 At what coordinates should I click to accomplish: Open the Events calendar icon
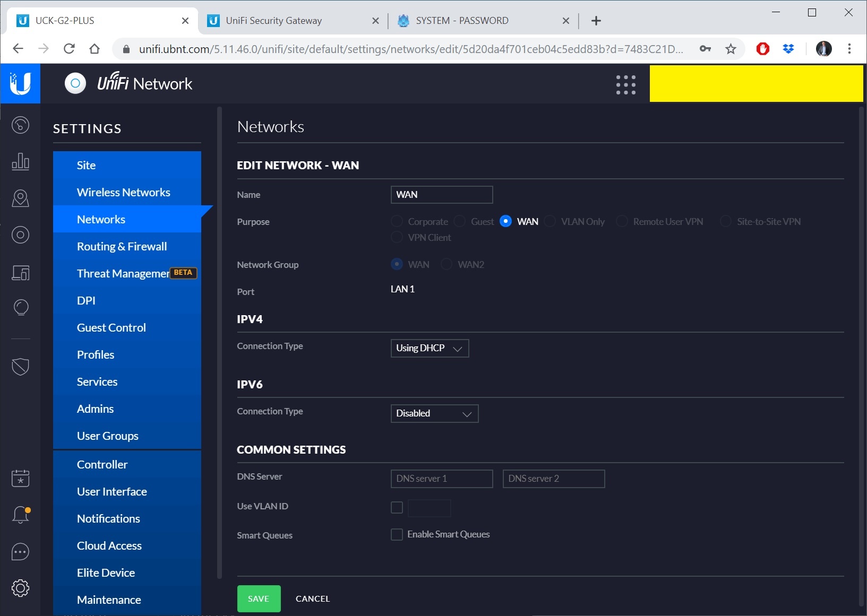click(x=20, y=478)
